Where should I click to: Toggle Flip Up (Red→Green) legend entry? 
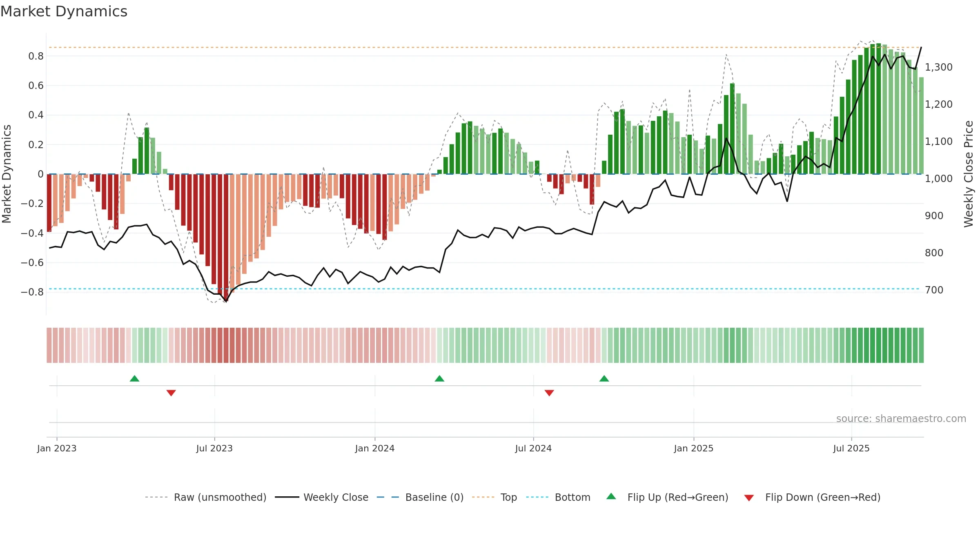tap(667, 497)
